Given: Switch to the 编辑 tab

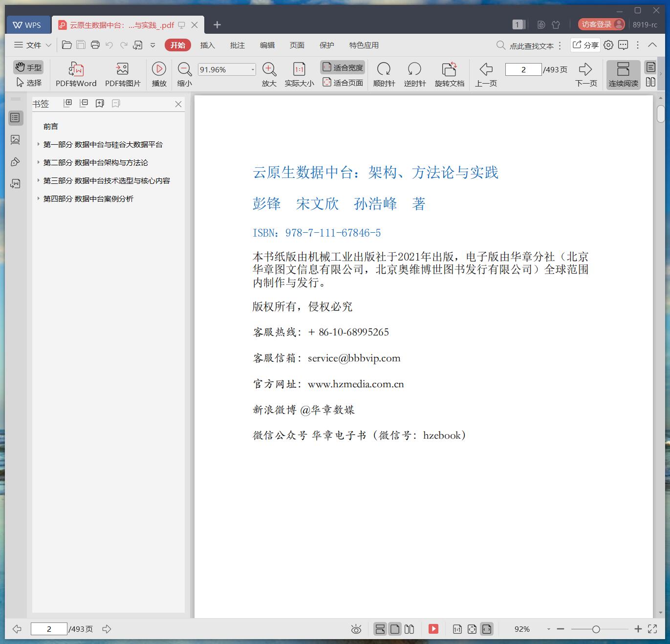Looking at the screenshot, I should (x=267, y=45).
